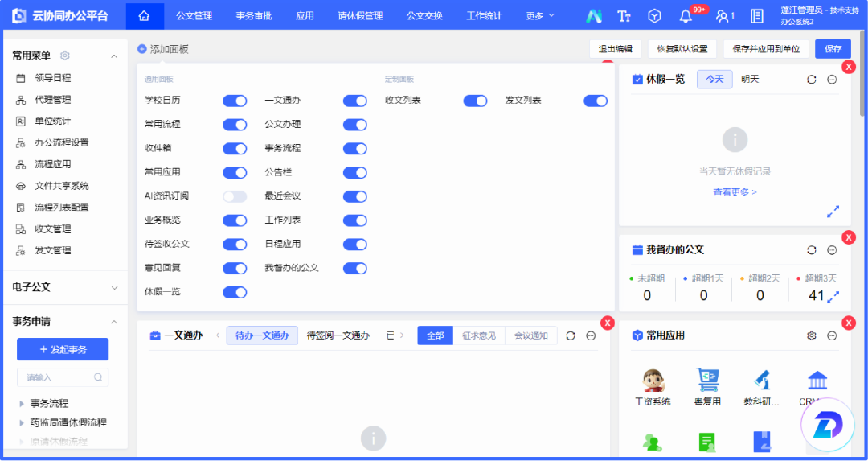Open the 粤复用 app icon
Viewport: 868px width, 461px height.
tap(707, 381)
